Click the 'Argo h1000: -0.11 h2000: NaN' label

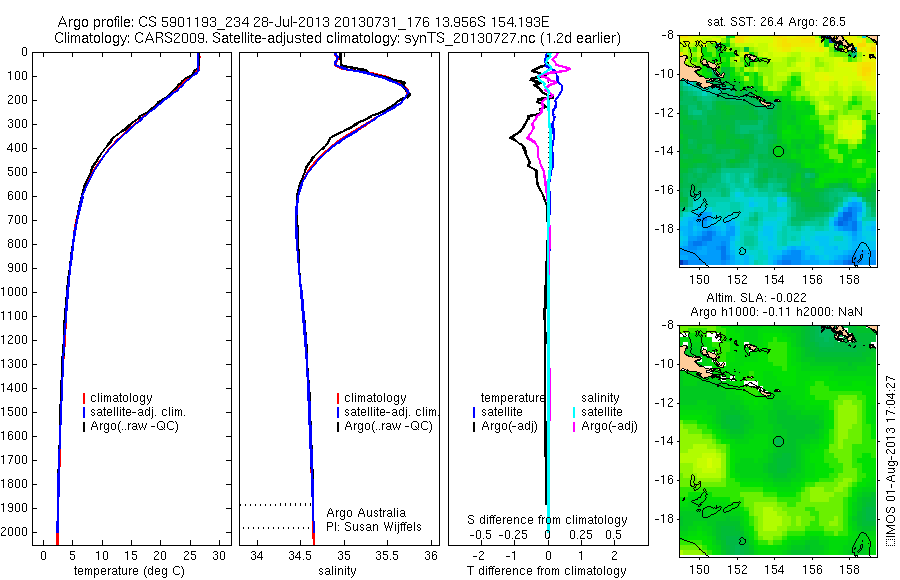pos(776,312)
